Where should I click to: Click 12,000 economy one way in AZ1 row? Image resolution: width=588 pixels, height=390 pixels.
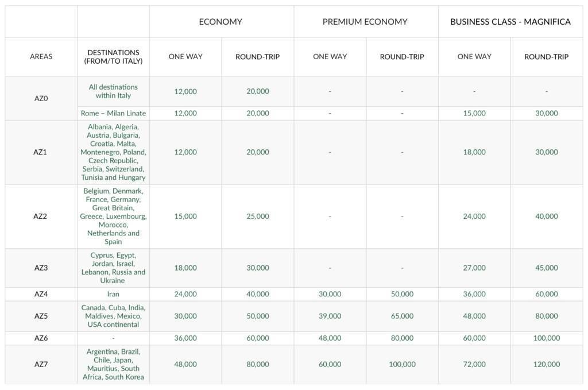tap(185, 152)
